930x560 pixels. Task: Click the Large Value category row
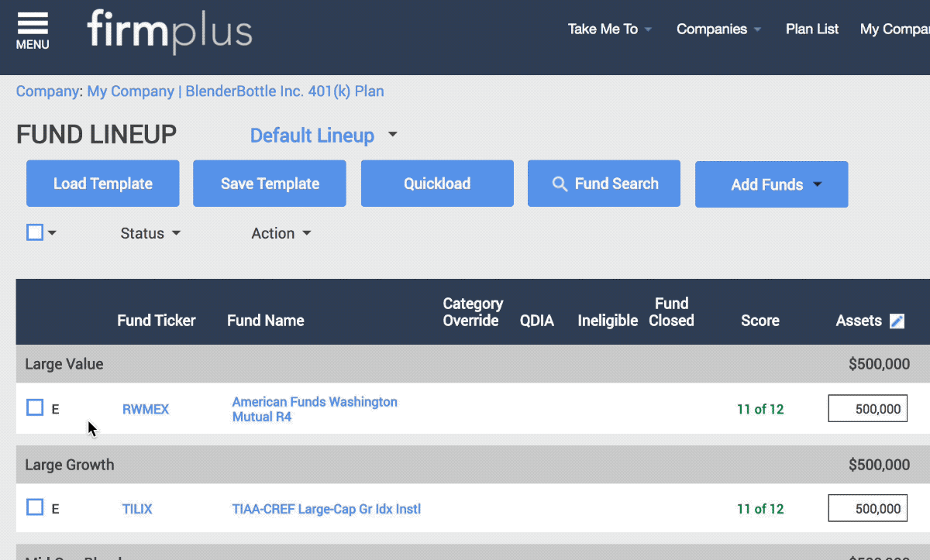[x=473, y=364]
